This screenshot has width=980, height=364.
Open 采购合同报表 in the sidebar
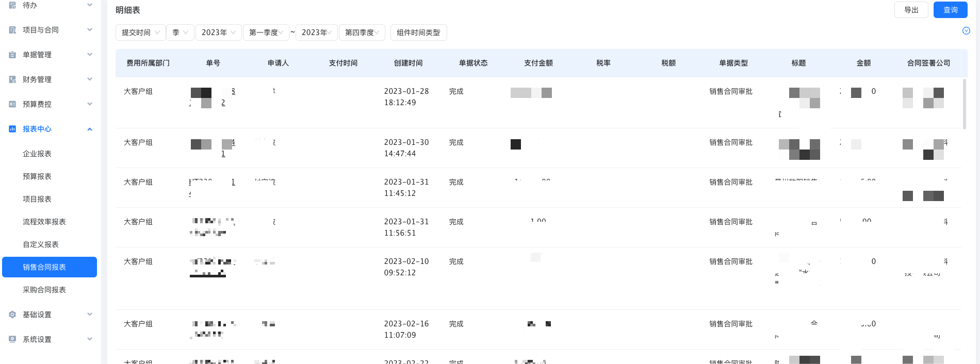44,290
